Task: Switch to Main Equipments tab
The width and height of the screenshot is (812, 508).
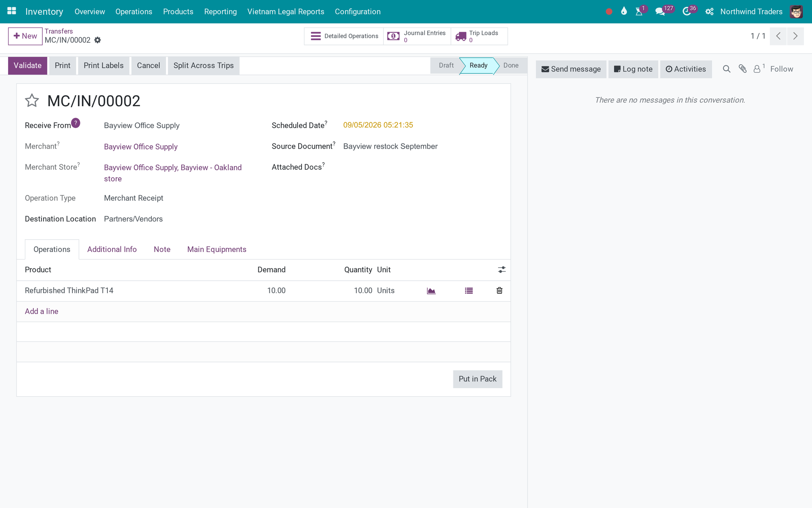Action: tap(217, 249)
